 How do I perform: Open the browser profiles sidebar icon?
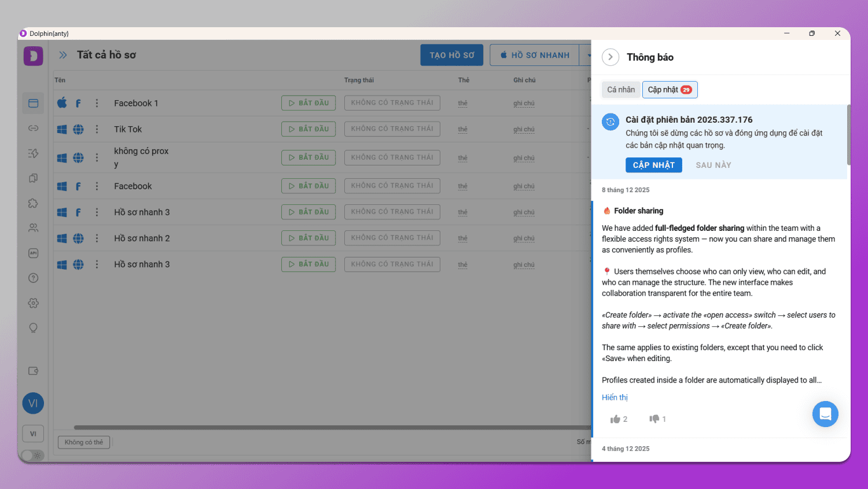[33, 103]
